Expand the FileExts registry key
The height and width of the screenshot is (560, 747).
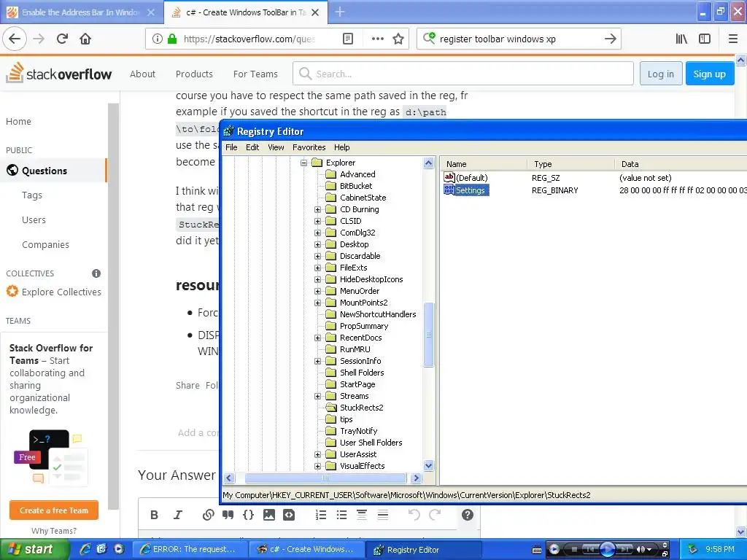[x=318, y=268]
